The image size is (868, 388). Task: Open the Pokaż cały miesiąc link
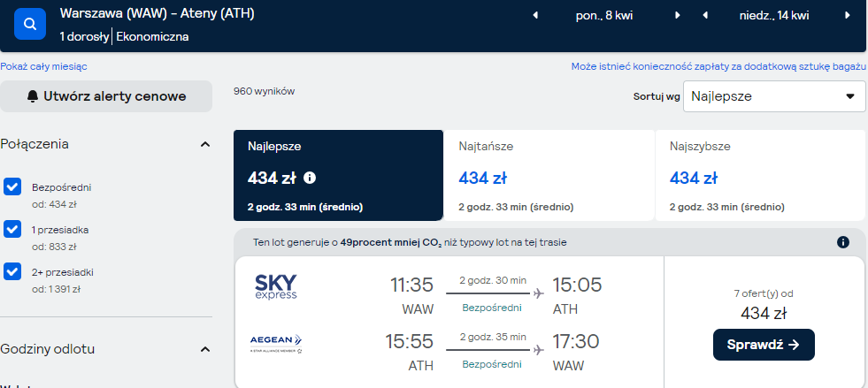[x=43, y=66]
